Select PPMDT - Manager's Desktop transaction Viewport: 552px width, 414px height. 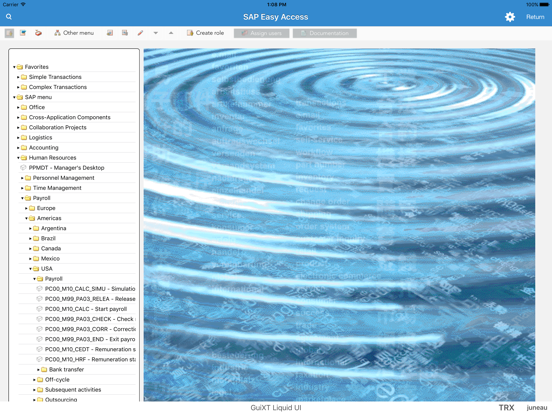point(66,168)
